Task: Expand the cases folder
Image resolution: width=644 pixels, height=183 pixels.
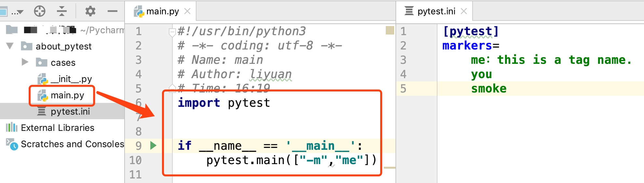Action: point(25,62)
